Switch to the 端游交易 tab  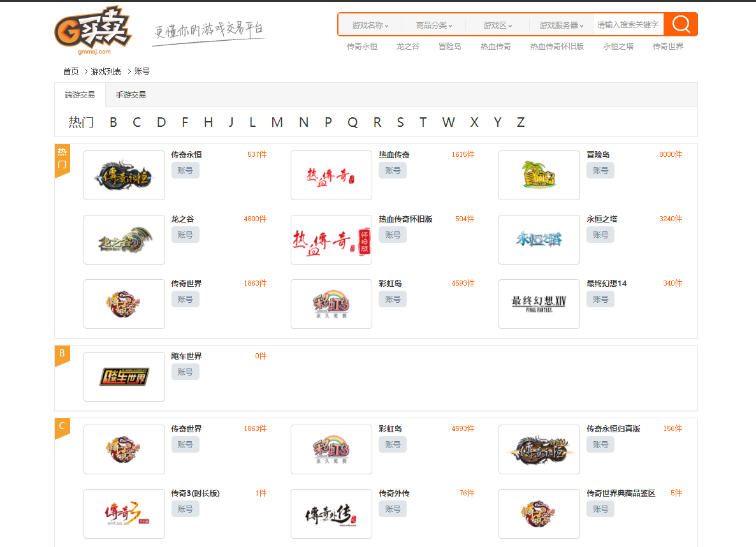click(x=80, y=95)
